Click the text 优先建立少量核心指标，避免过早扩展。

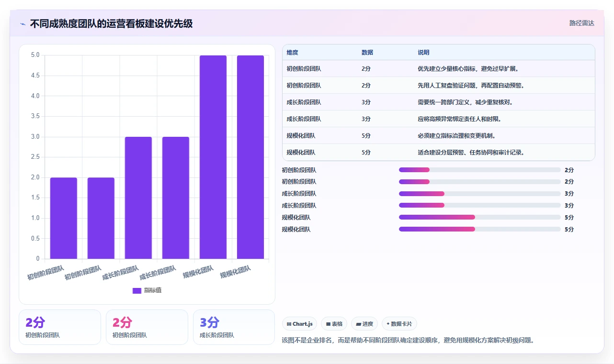pyautogui.click(x=468, y=69)
